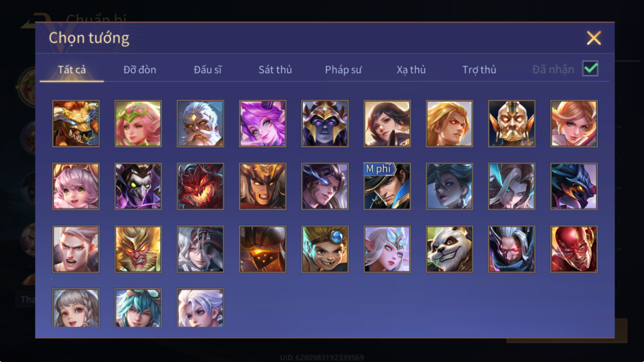Viewport: 644px width, 362px height.
Task: Show the 'Pháp sư' hero category
Action: tap(343, 70)
